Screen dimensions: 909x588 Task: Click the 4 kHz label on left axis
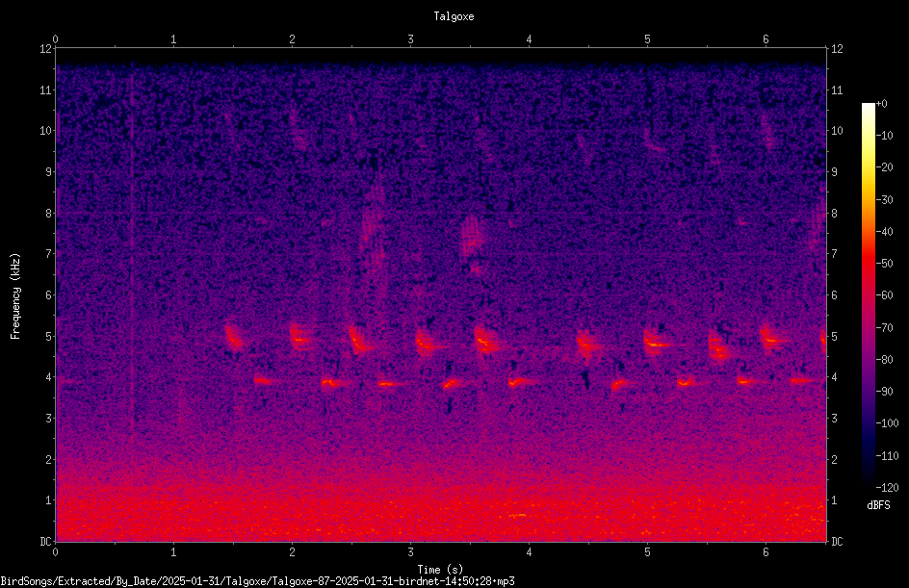coord(49,377)
